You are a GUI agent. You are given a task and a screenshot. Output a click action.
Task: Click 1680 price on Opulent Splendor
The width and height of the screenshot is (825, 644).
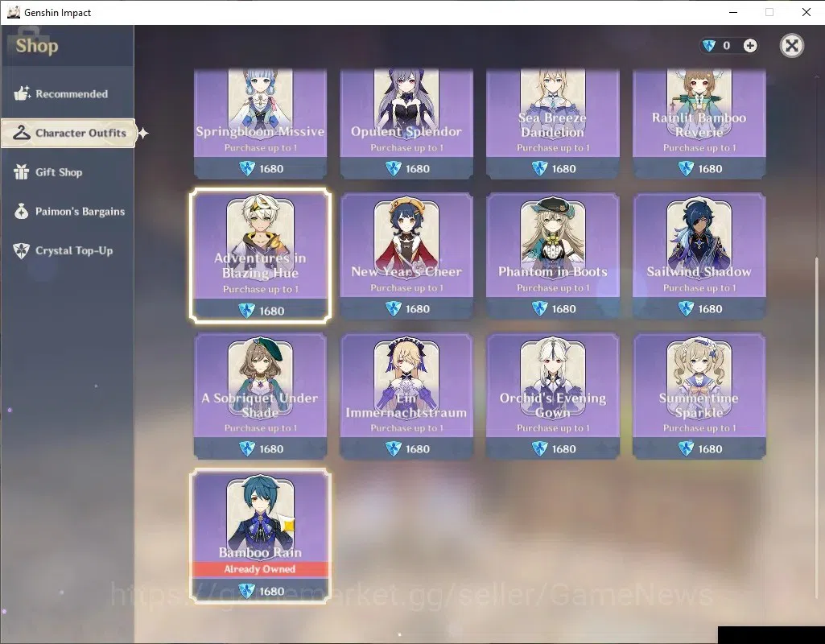point(407,168)
